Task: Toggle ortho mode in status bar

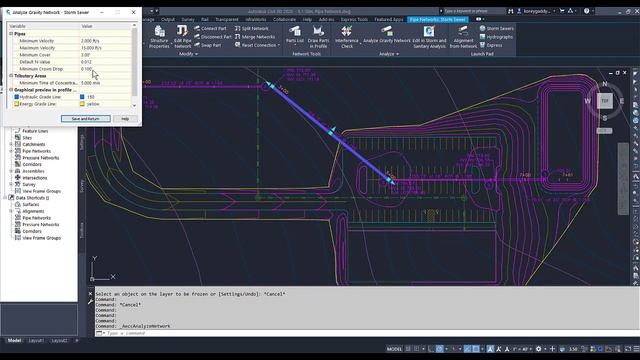Action: [x=431, y=349]
